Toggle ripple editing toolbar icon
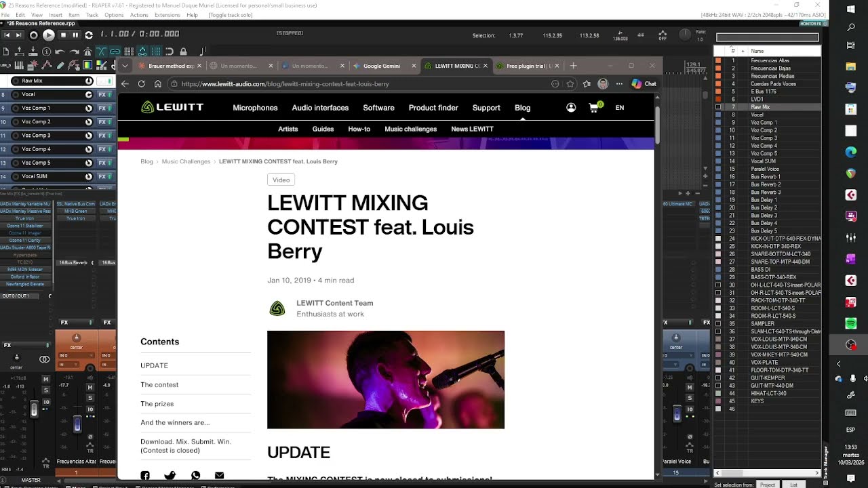 click(x=129, y=52)
